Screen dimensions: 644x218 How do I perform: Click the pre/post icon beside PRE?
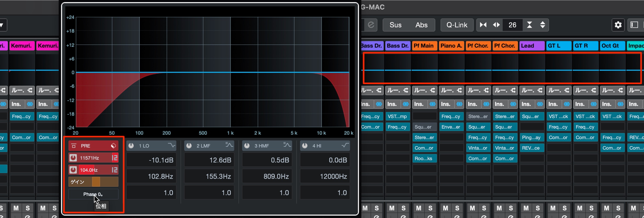click(74, 146)
